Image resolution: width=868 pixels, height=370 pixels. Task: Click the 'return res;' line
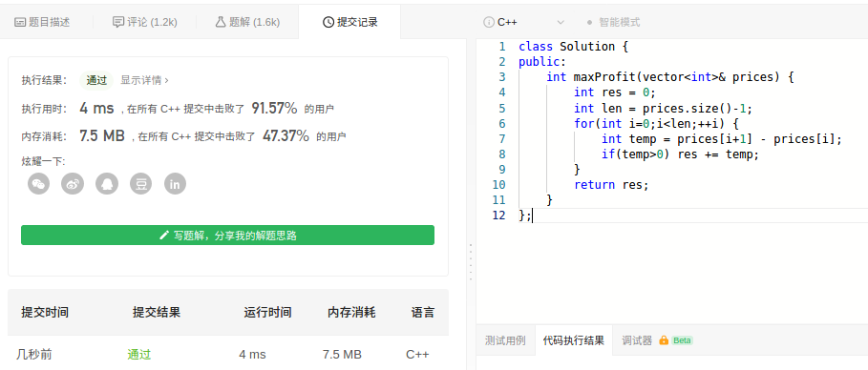610,185
